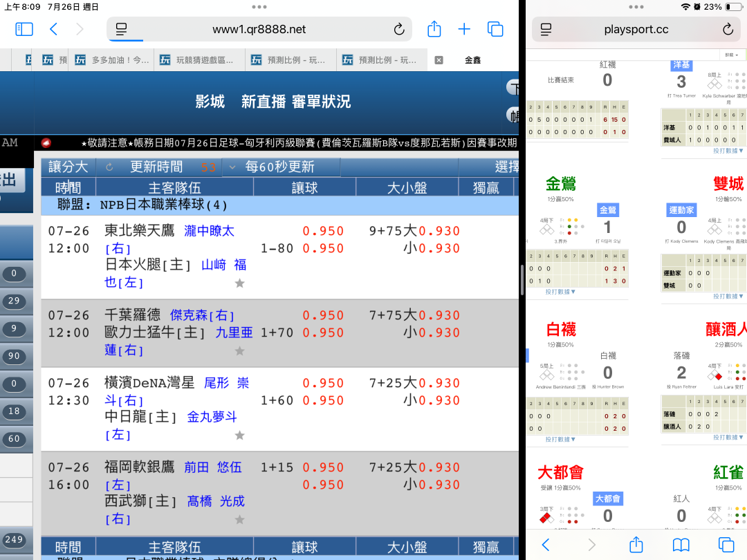This screenshot has height=560, width=747.
Task: Open a new tab in left window
Action: pyautogui.click(x=464, y=30)
